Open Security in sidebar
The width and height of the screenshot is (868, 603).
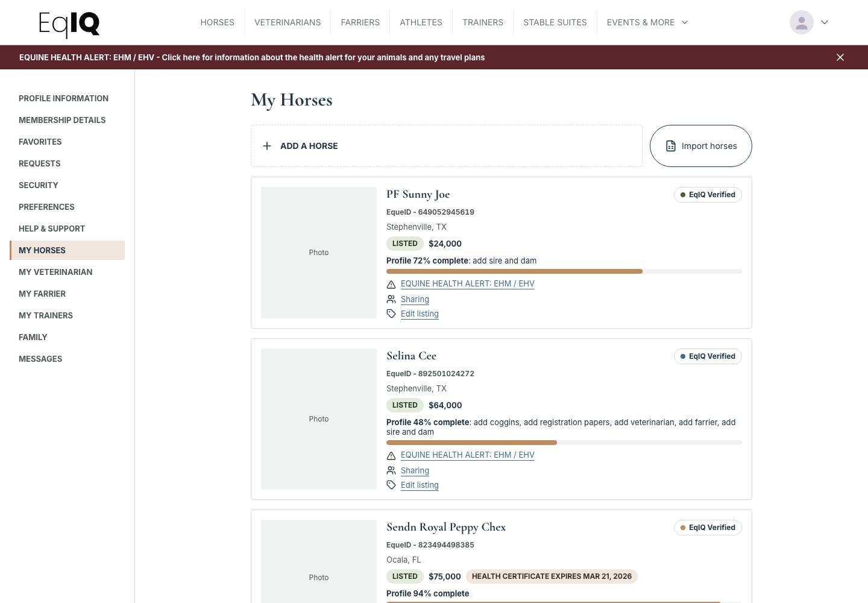tap(38, 185)
